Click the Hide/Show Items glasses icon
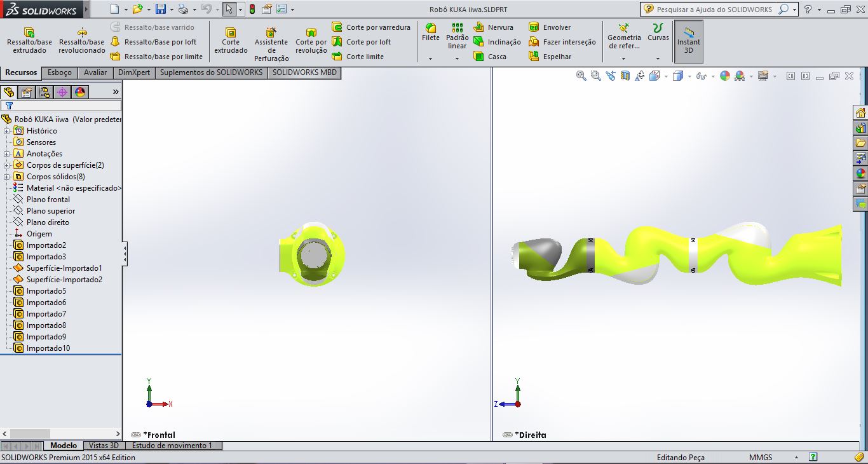The image size is (868, 464). tap(700, 76)
